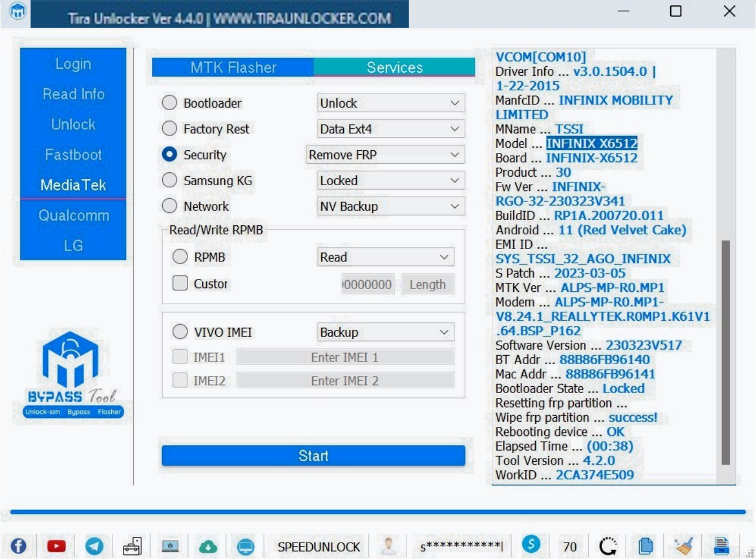Open Read Info in sidebar
This screenshot has height=559, width=756.
click(x=73, y=94)
